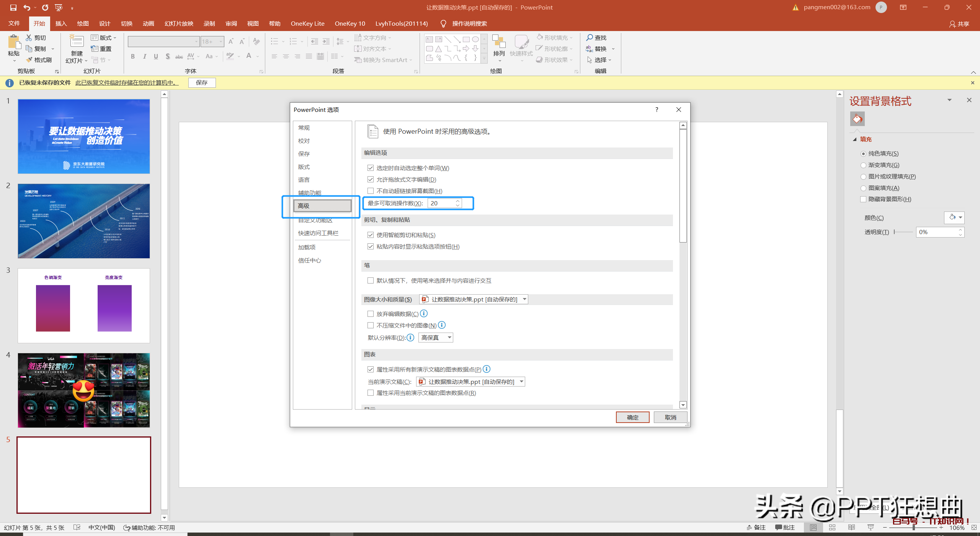Select the Gradient fill radio option
This screenshot has height=536, width=980.
pos(864,165)
